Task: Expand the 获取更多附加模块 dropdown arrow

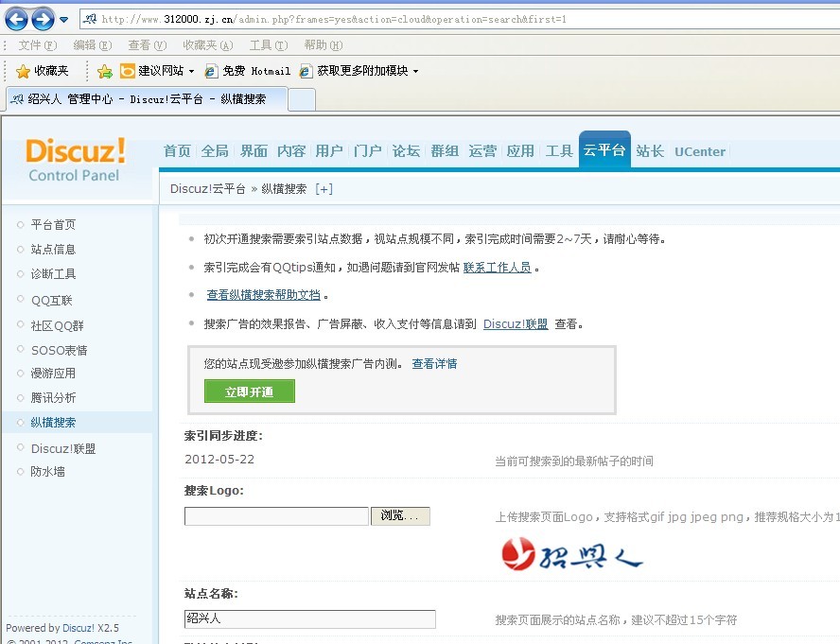Action: tap(415, 71)
